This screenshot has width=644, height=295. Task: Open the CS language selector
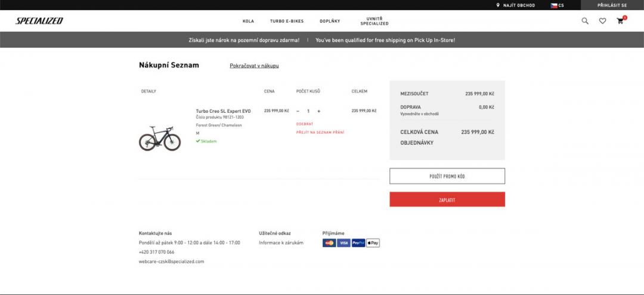[561, 5]
